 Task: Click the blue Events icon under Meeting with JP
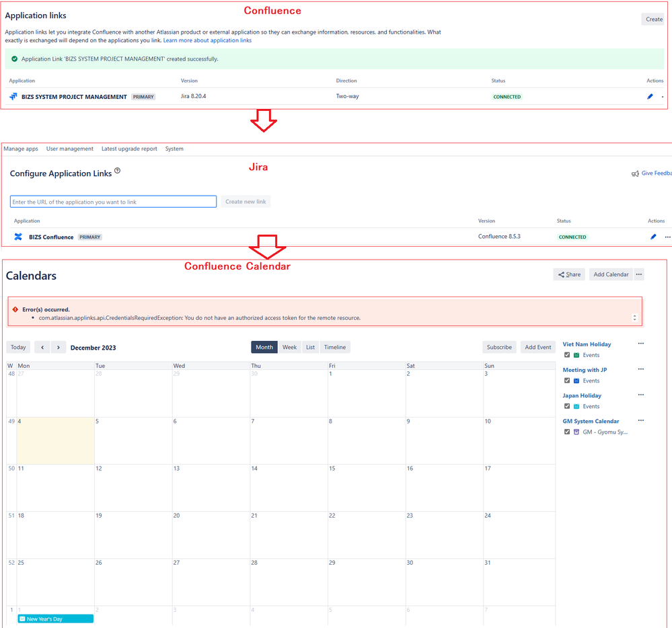[x=576, y=381]
